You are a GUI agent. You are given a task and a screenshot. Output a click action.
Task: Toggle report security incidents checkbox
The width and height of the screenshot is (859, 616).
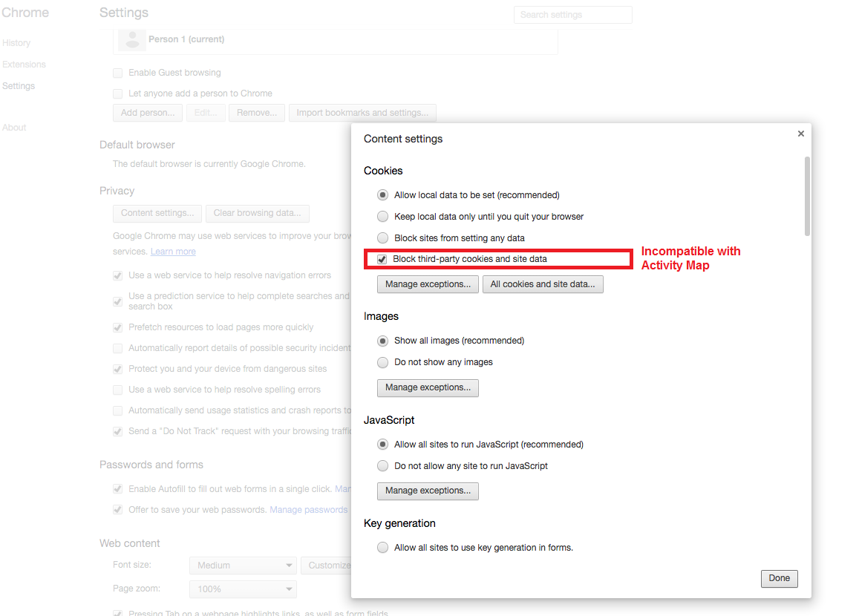tap(118, 348)
